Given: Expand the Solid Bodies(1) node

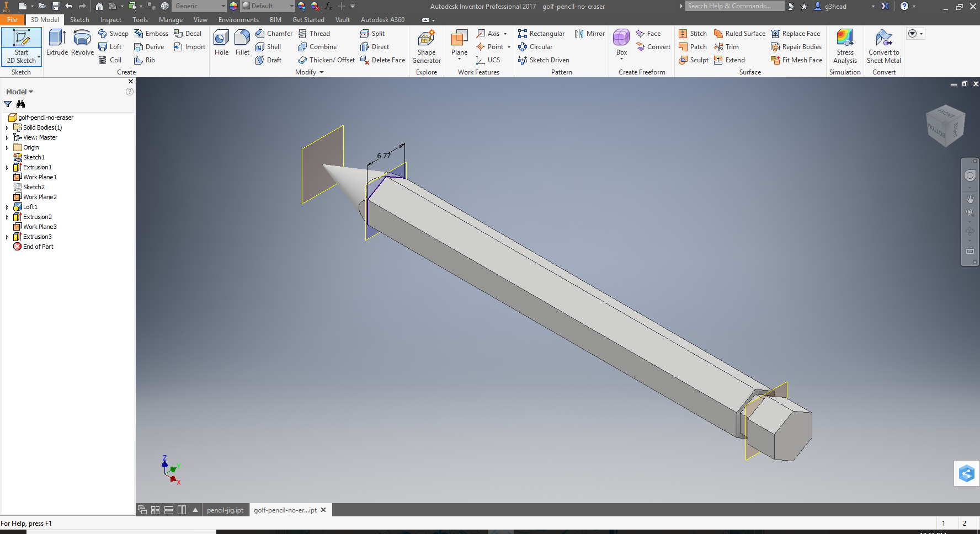Looking at the screenshot, I should point(7,127).
